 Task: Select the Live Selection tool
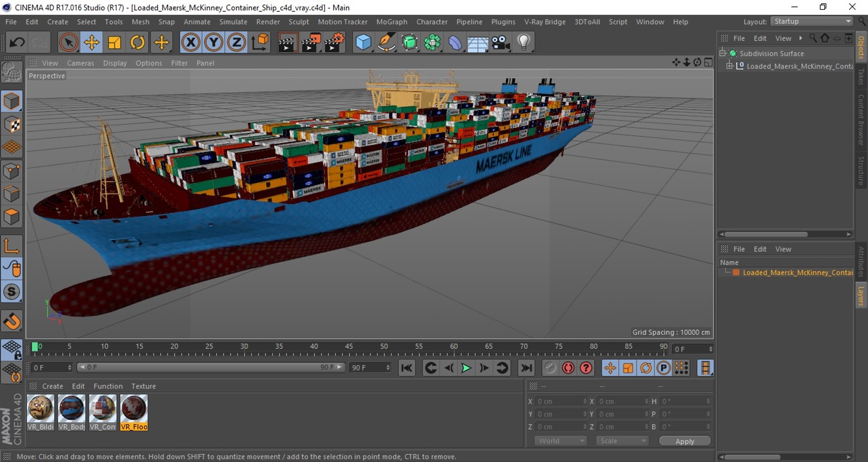coord(68,42)
